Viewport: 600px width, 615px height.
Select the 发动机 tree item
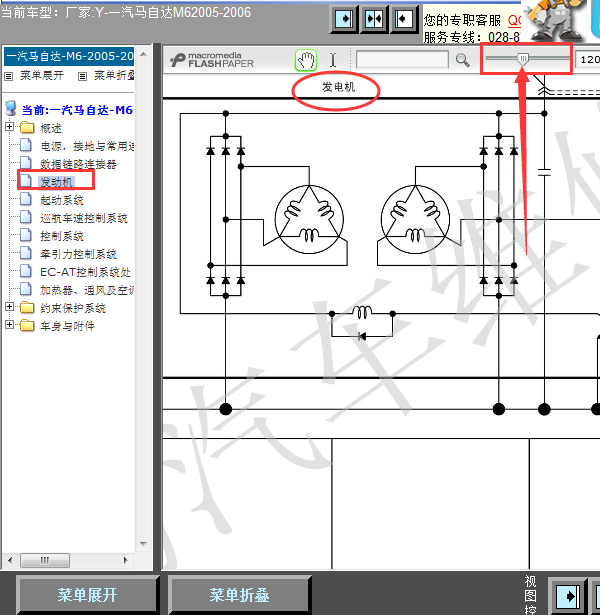pos(56,182)
